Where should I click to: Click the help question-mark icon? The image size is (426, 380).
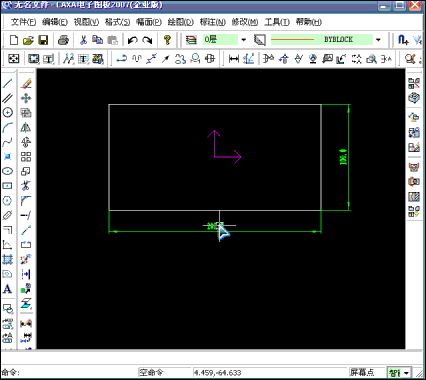167,40
